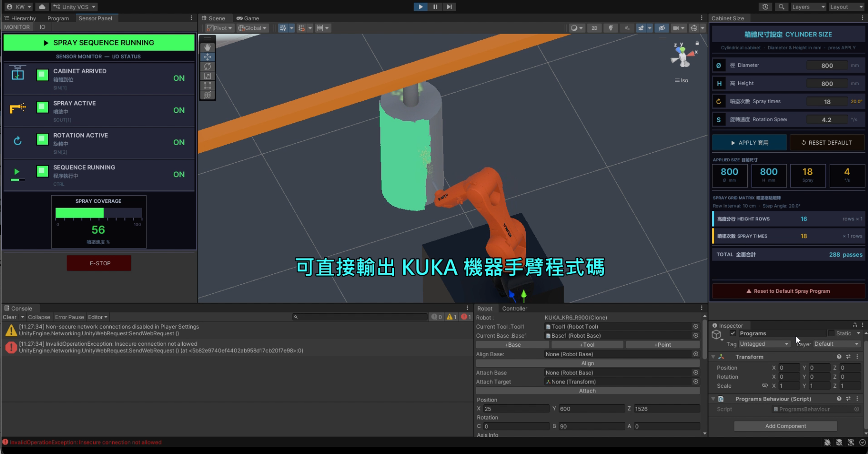Image resolution: width=868 pixels, height=454 pixels.
Task: Switch to the Controller tab
Action: (x=514, y=309)
